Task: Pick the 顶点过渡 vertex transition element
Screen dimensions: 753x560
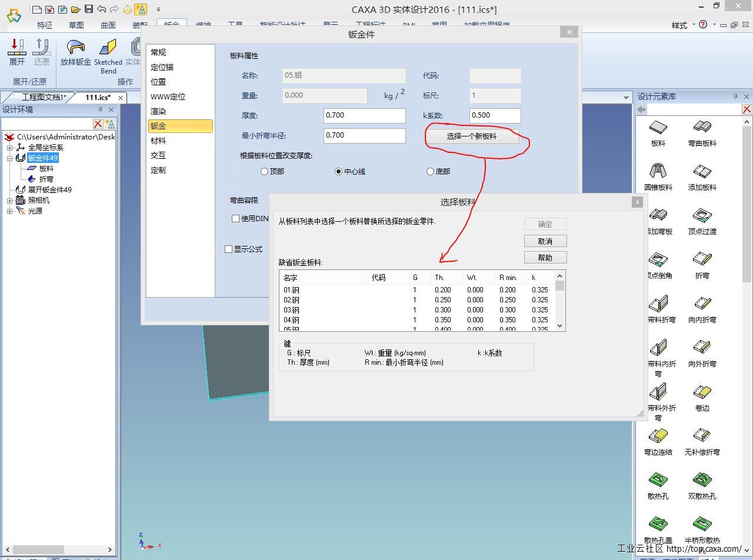Action: pyautogui.click(x=702, y=222)
